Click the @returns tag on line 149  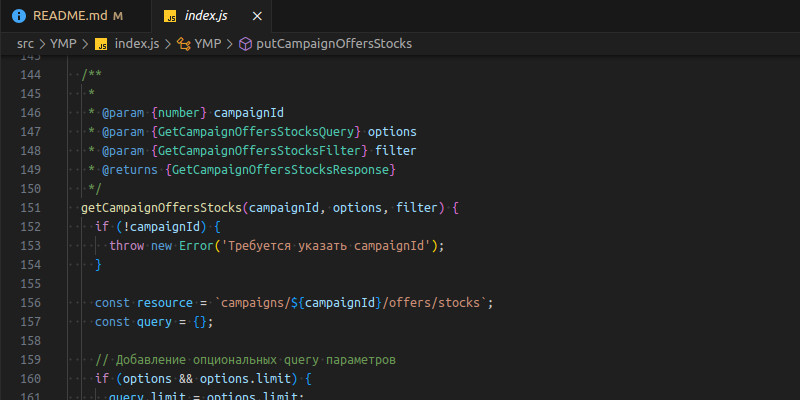(130, 170)
